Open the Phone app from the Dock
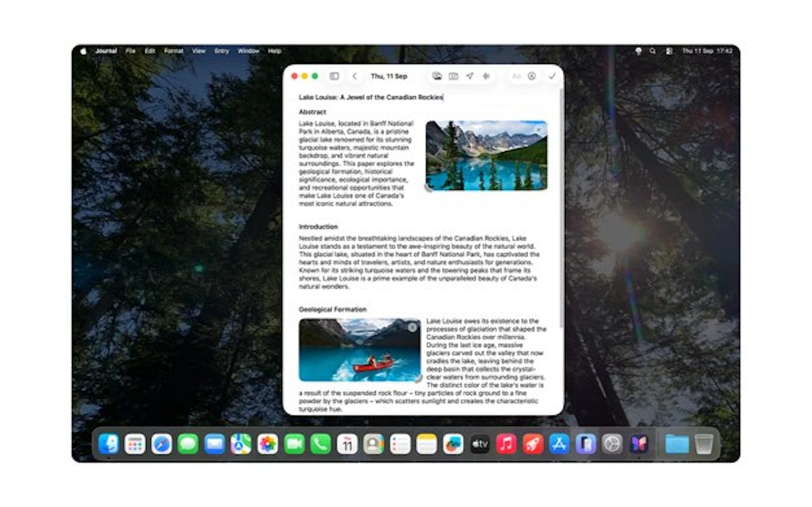Viewport: 812px width, 507px height. click(321, 444)
